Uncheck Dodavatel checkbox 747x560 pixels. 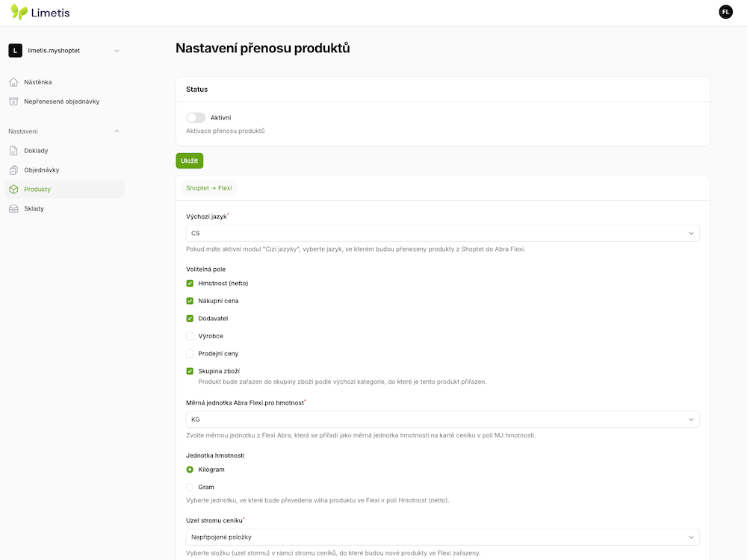point(190,319)
